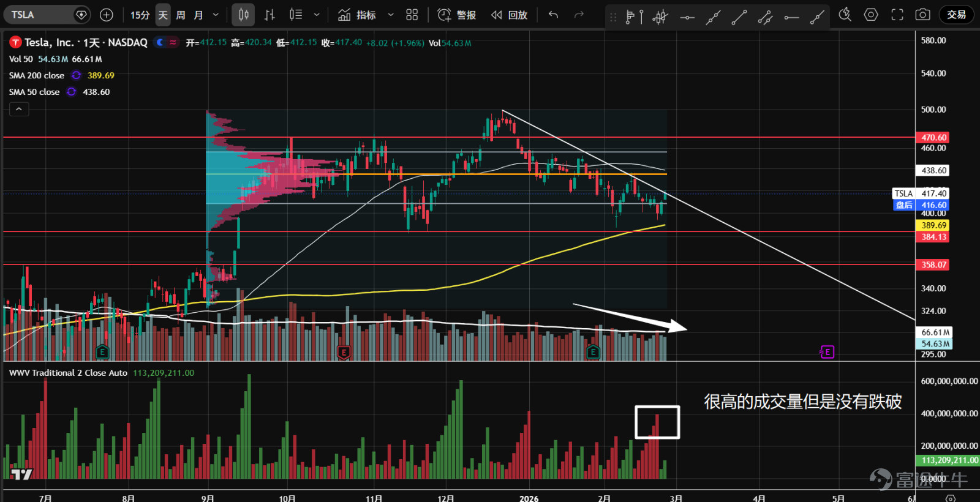The image size is (980, 502).
Task: Open the 指标 indicators menu
Action: (x=357, y=15)
